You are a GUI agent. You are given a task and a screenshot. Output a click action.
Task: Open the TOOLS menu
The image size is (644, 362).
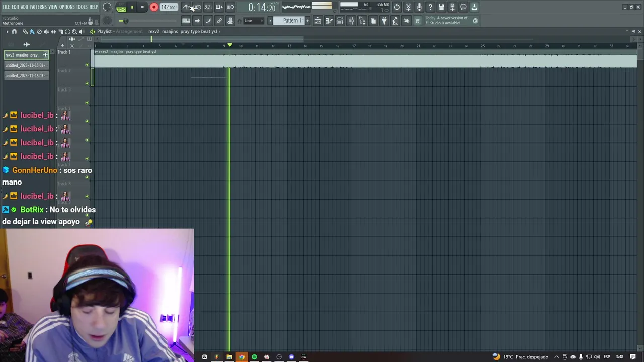(82, 7)
